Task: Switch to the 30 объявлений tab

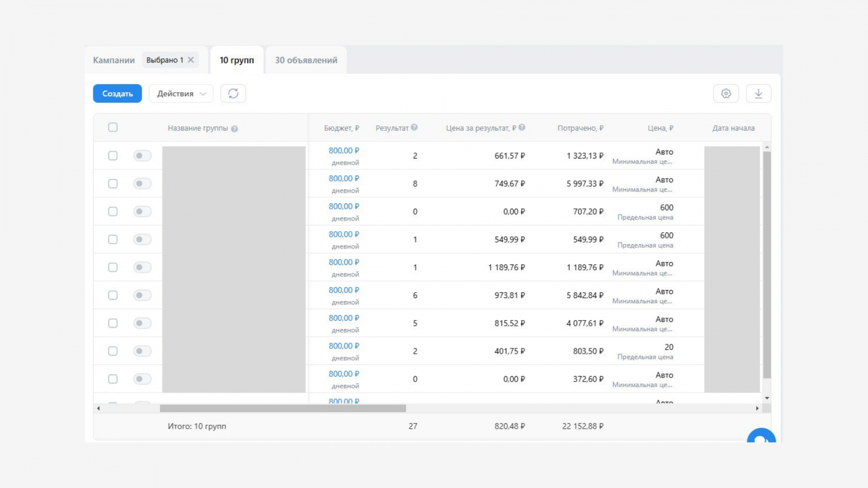Action: [x=306, y=60]
